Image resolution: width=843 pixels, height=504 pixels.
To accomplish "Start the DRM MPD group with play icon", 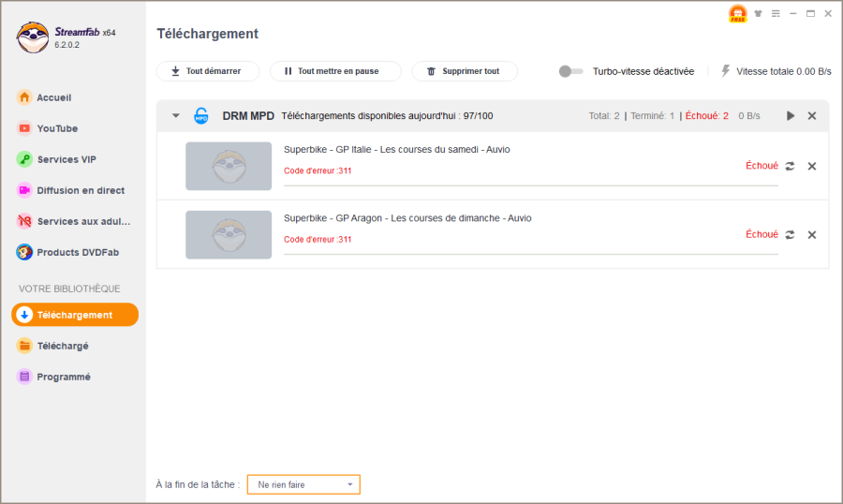I will click(791, 115).
